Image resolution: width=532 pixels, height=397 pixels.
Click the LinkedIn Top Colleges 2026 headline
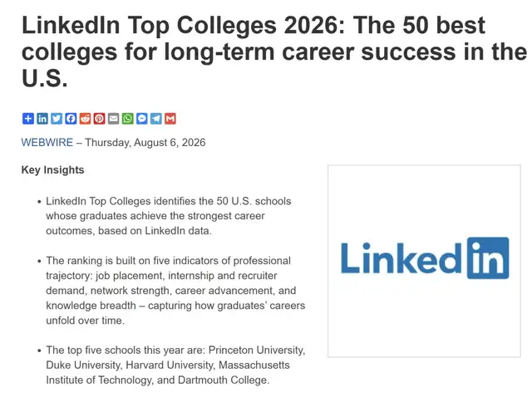tap(274, 51)
